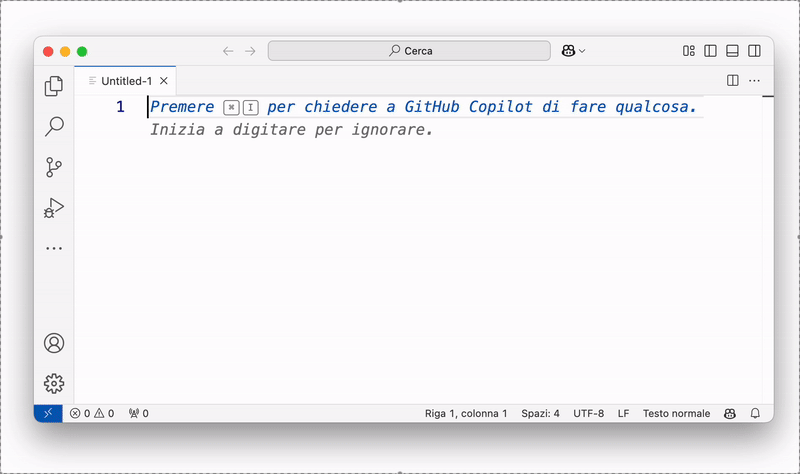Open the Run and Debug view
The height and width of the screenshot is (474, 800).
(54, 208)
